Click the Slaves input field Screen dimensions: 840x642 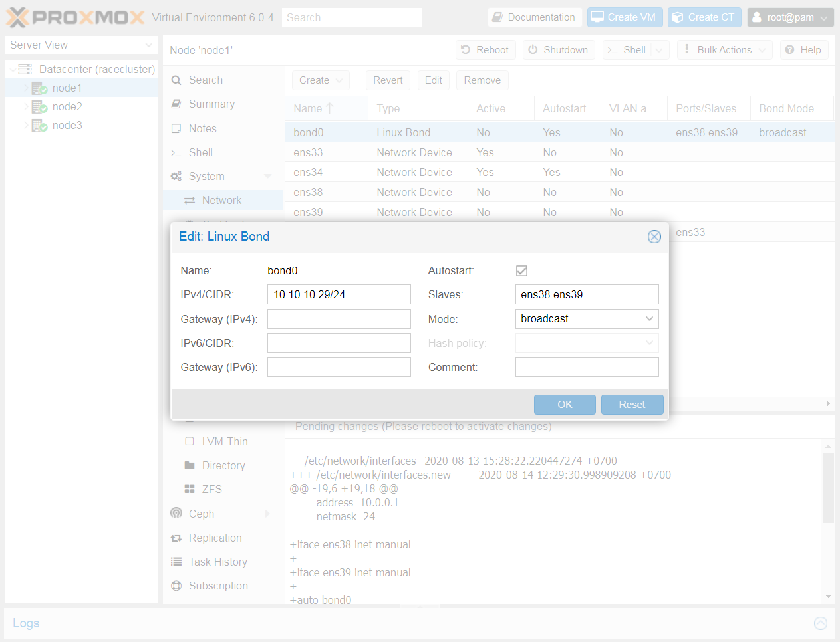tap(587, 294)
